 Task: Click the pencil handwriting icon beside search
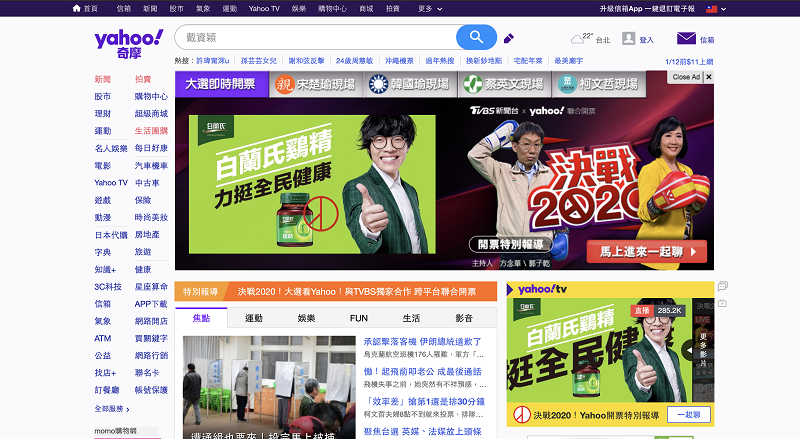click(x=509, y=38)
